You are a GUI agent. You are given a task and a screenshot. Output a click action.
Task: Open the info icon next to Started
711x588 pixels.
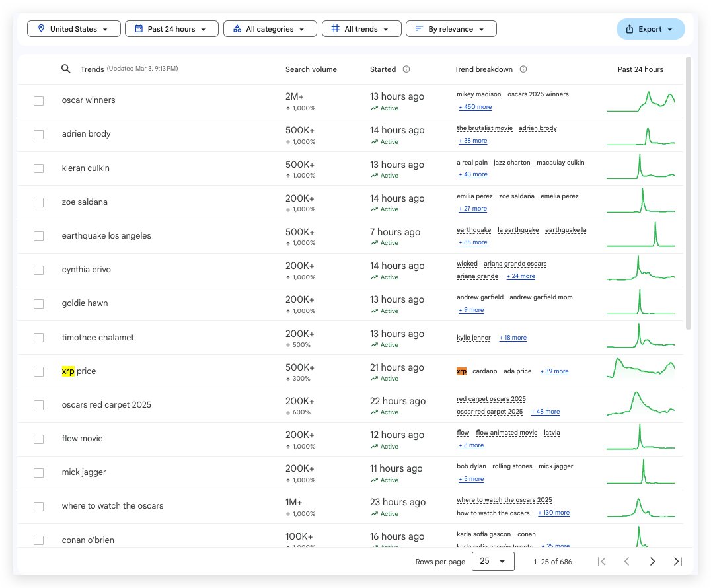tap(406, 69)
